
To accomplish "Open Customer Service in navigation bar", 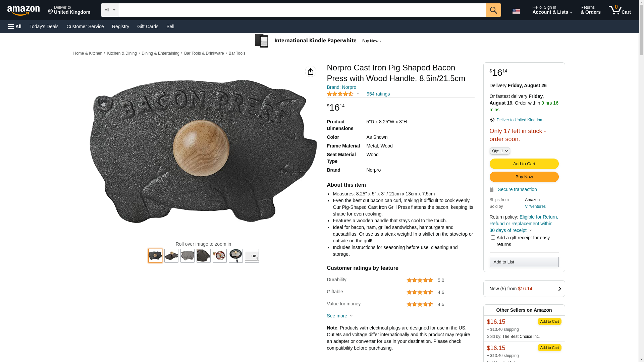I will pos(85,26).
